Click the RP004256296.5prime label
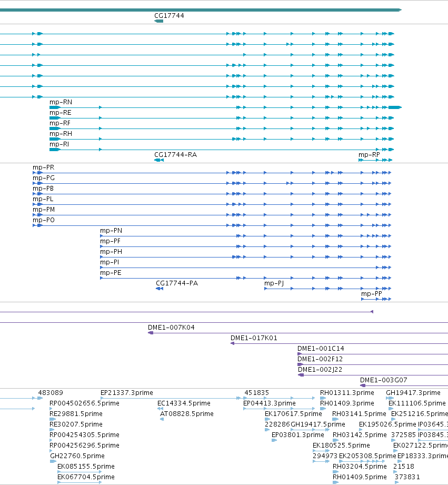Image resolution: width=448 pixels, height=485 pixels. [84, 445]
